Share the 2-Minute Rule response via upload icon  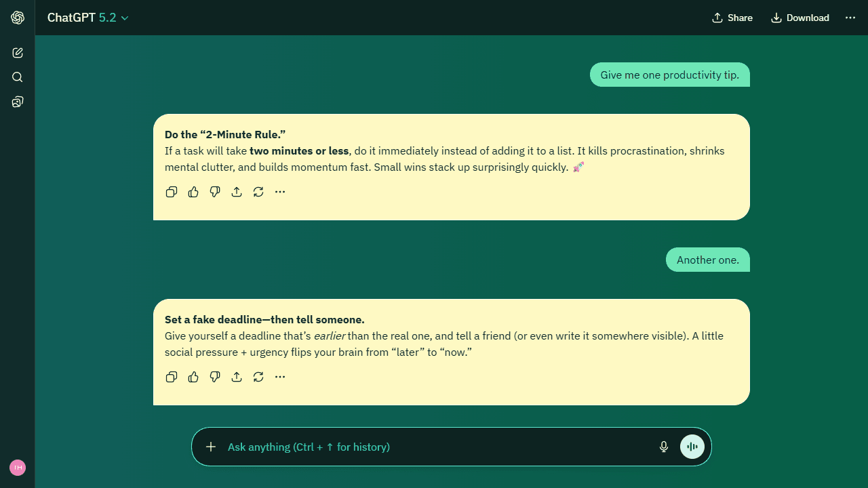pos(237,192)
